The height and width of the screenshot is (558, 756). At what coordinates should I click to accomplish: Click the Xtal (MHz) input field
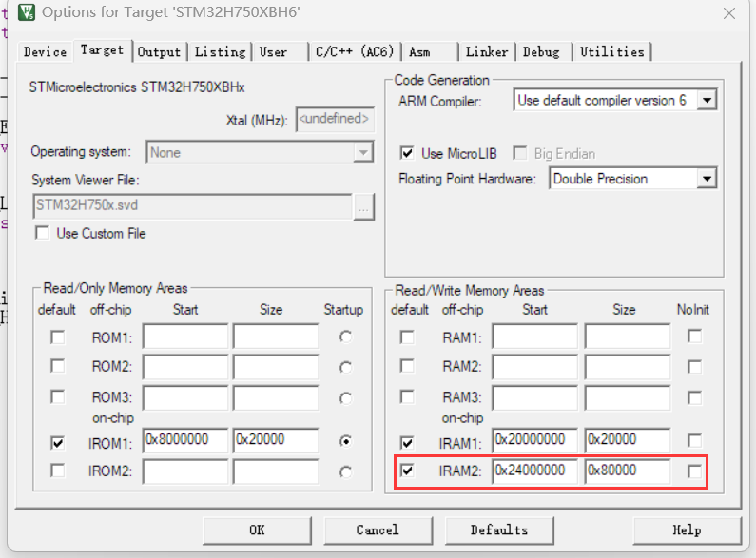pos(335,119)
